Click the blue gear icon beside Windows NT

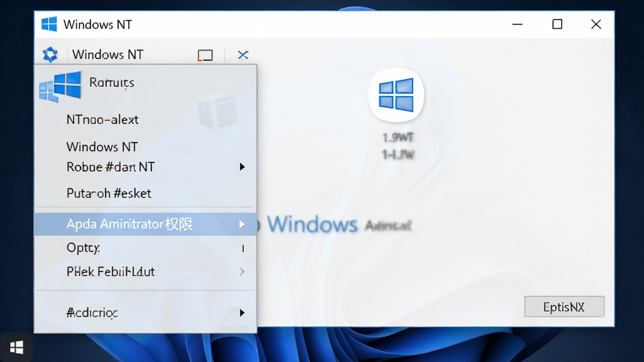pyautogui.click(x=50, y=54)
